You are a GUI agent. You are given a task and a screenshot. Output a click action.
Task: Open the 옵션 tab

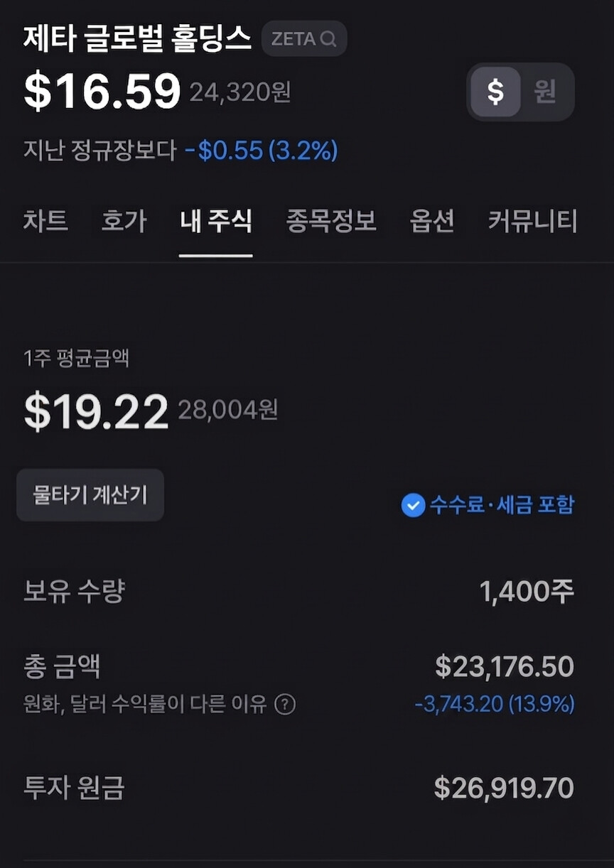(432, 221)
